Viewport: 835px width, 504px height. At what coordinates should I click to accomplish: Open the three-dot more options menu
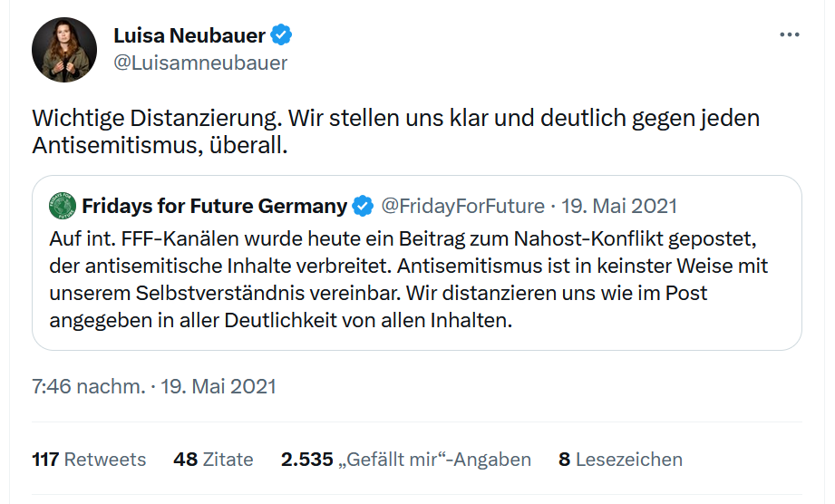pyautogui.click(x=790, y=34)
